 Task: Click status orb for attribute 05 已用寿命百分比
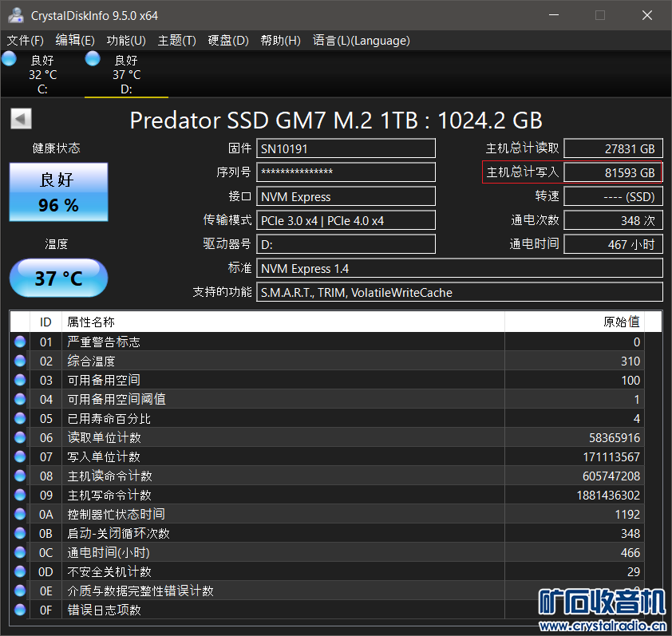pyautogui.click(x=20, y=418)
